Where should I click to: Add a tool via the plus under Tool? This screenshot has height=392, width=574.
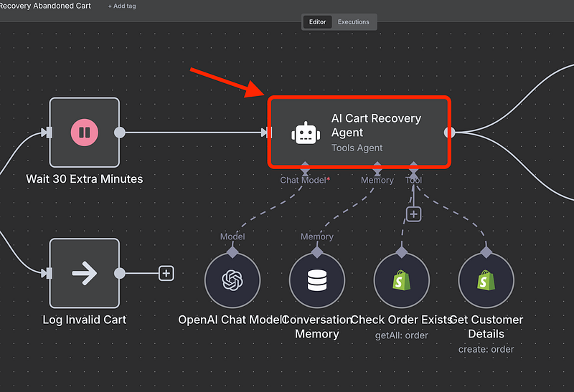point(413,214)
